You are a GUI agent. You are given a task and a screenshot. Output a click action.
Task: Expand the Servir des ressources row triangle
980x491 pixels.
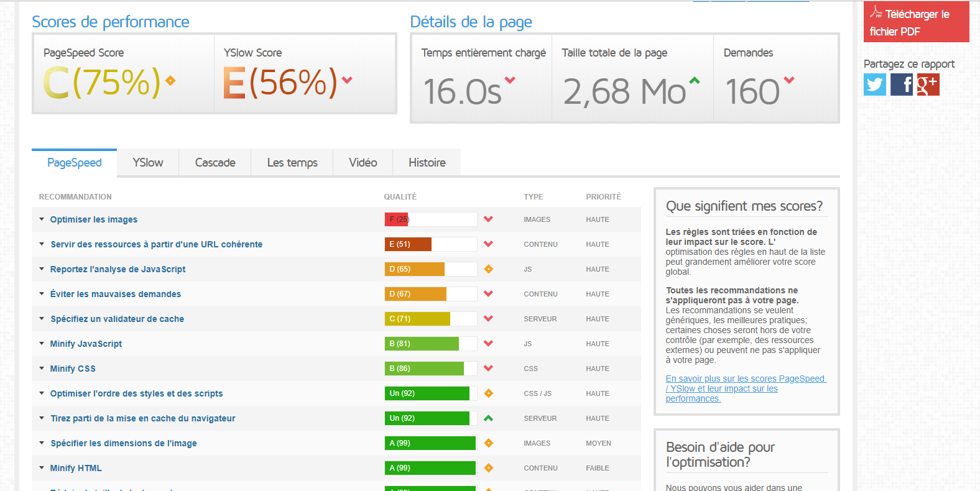(x=42, y=244)
